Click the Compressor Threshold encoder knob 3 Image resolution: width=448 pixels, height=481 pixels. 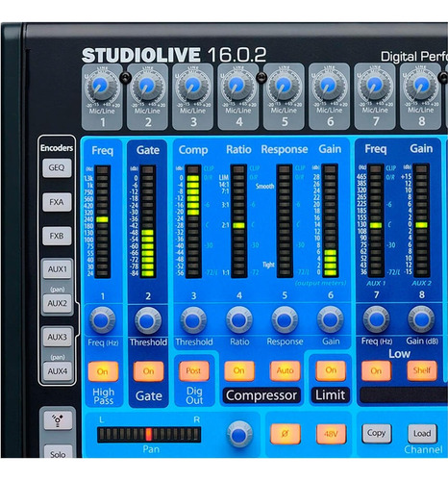[x=193, y=320]
